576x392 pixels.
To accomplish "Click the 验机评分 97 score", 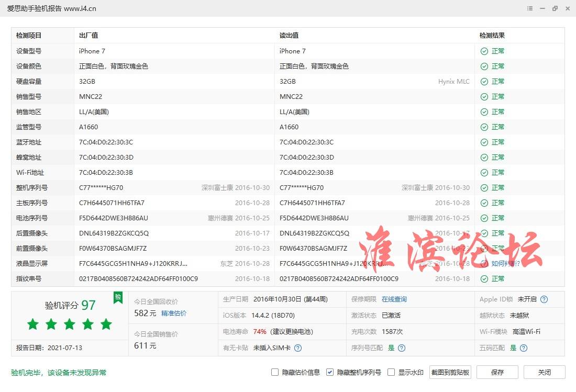I will point(70,305).
